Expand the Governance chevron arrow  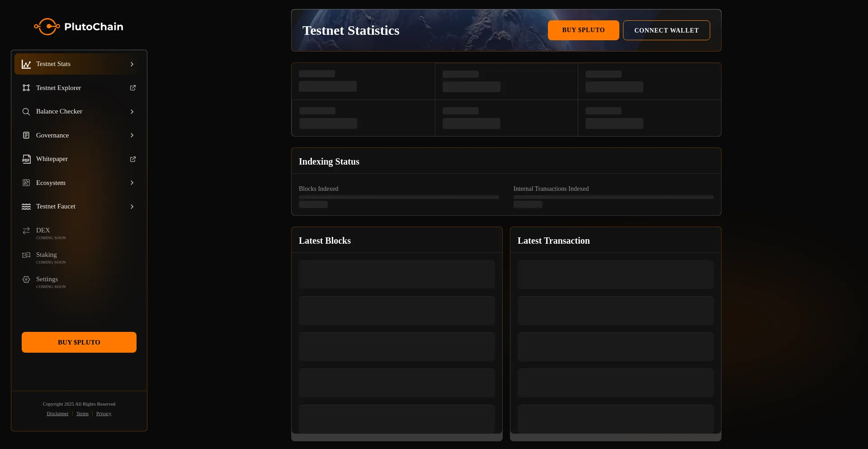tap(132, 135)
